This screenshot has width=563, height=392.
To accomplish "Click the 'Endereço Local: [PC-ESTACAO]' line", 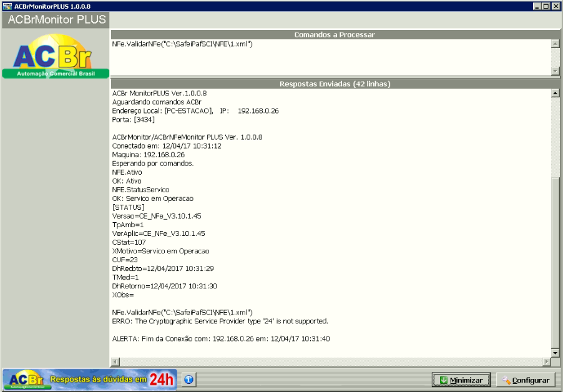I will pos(195,111).
